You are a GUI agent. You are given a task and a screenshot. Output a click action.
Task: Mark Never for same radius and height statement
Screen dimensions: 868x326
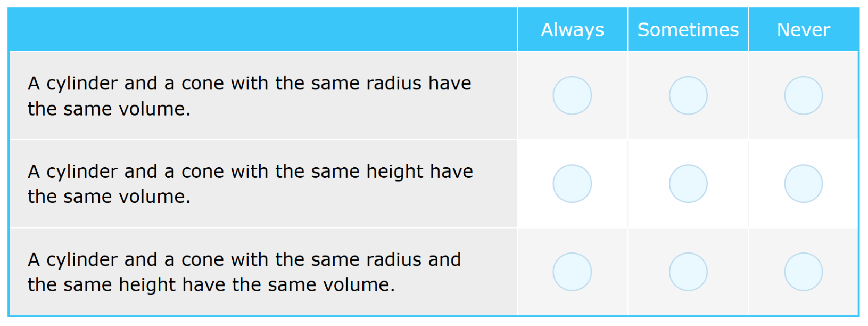804,272
